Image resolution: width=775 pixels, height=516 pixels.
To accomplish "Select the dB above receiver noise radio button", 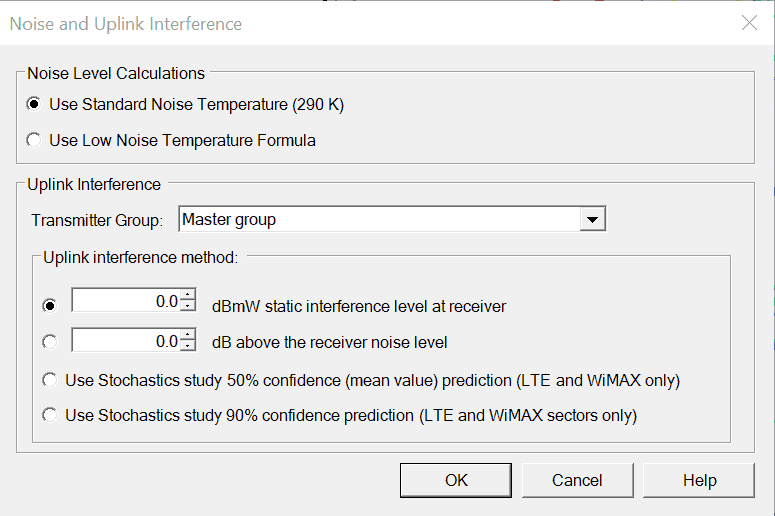I will [x=50, y=342].
